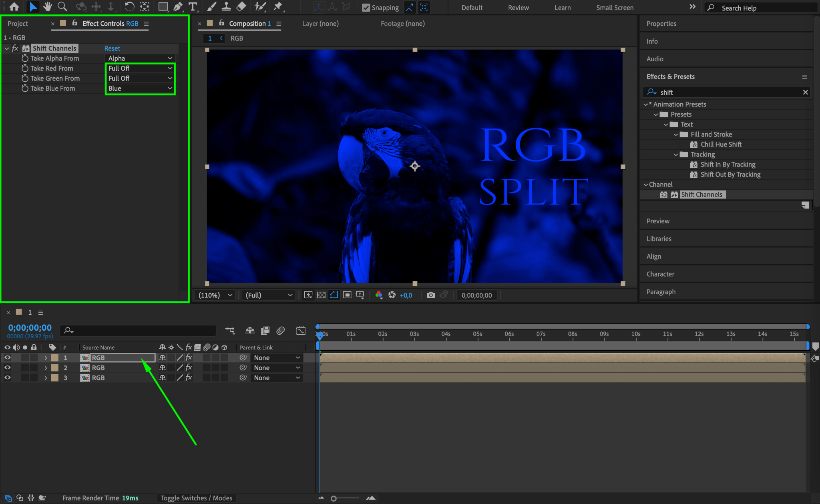
Task: Expand layer 1 RGB properties
Action: pos(46,357)
